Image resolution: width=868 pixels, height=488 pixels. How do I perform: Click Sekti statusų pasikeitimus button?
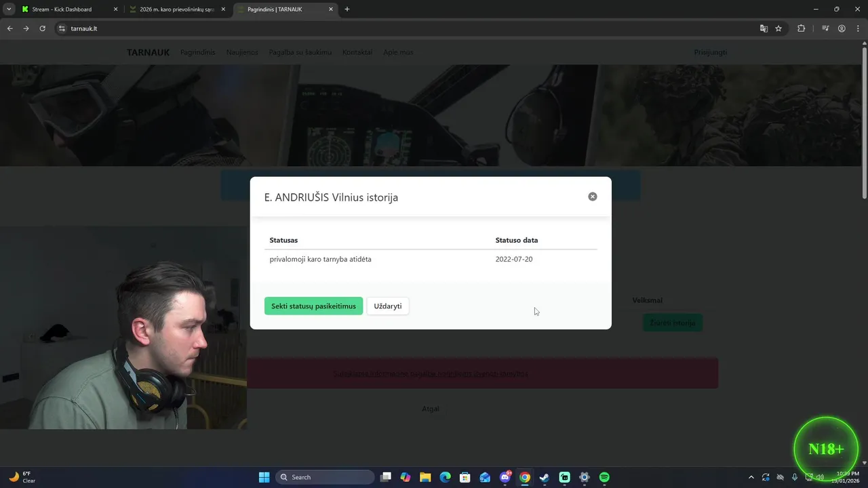(313, 306)
